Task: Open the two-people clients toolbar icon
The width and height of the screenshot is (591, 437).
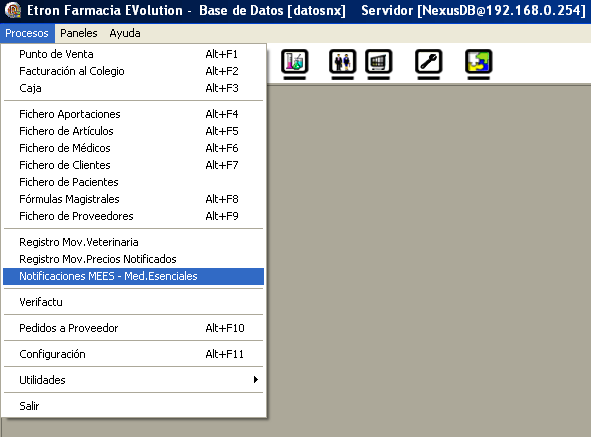Action: 342,62
